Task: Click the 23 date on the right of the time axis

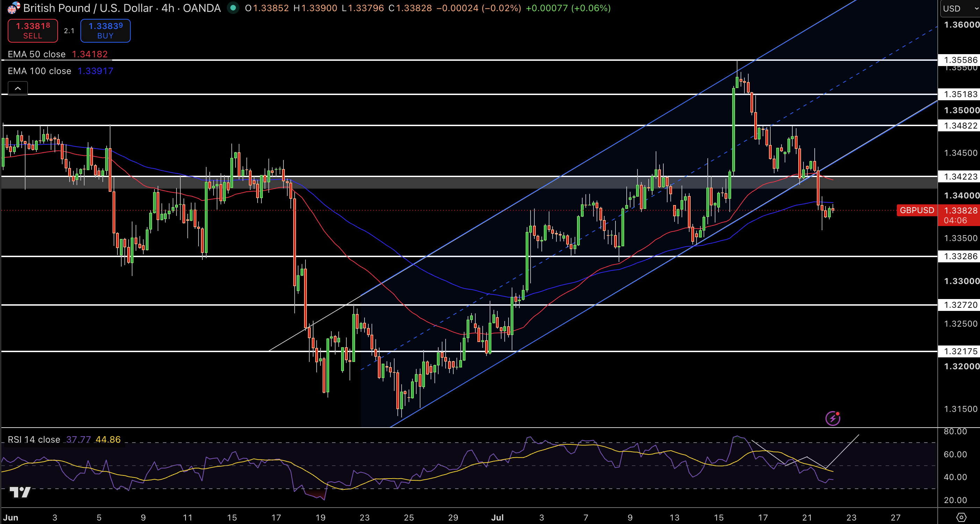Action: (851, 517)
